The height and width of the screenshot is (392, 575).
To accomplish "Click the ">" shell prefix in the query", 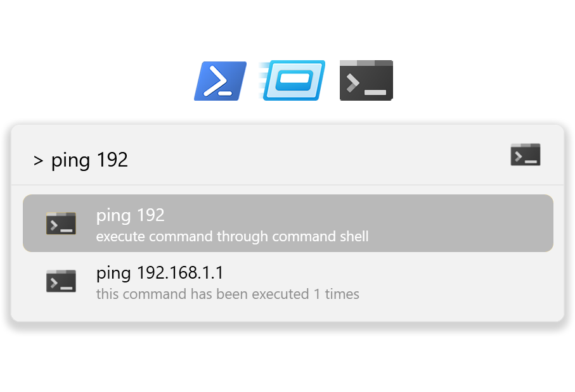I will click(x=38, y=160).
